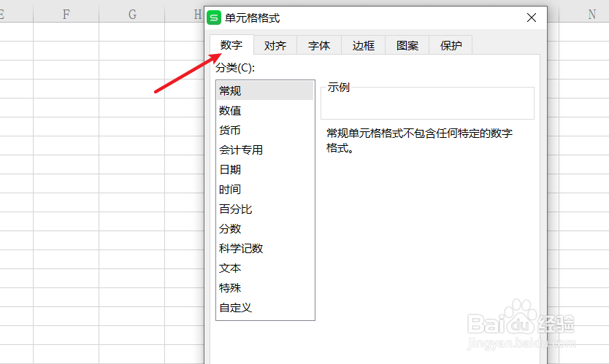
Task: Choose 自定义 category
Action: point(265,308)
